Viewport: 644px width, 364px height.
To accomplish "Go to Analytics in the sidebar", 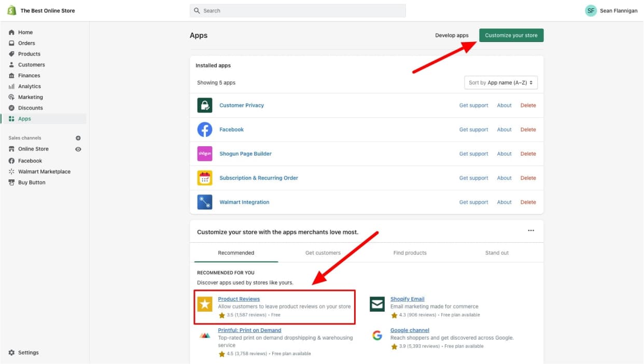I will [x=30, y=87].
